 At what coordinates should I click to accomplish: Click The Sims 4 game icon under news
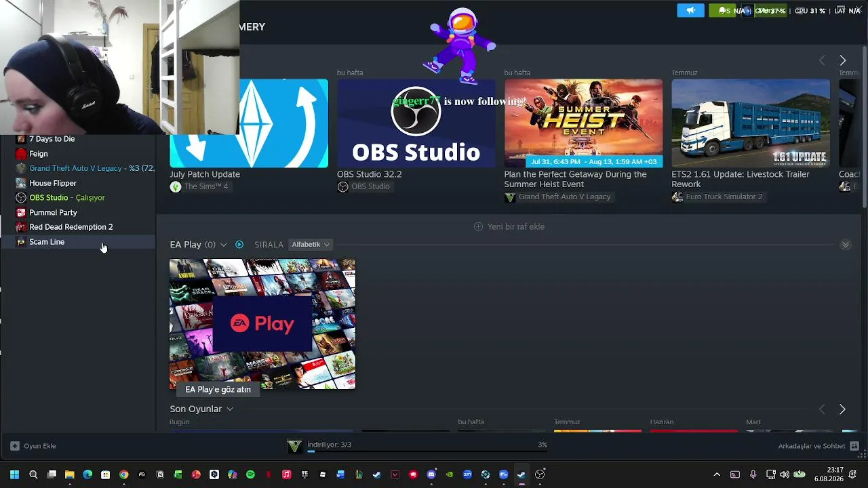176,187
